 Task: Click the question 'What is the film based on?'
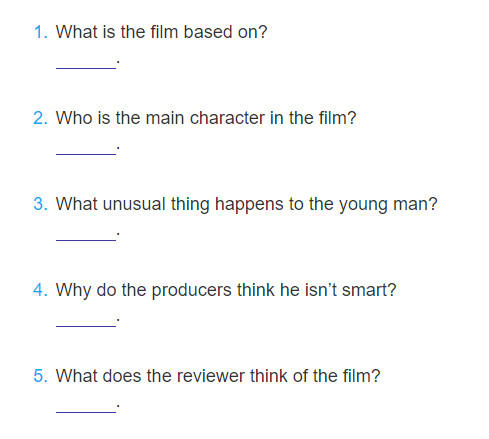(x=161, y=32)
